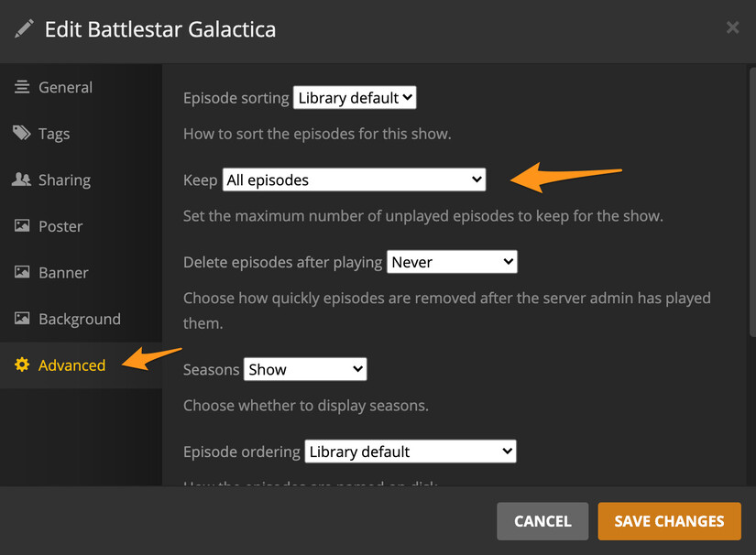The image size is (756, 555).
Task: Open Delete episodes after playing dropdown
Action: click(452, 262)
